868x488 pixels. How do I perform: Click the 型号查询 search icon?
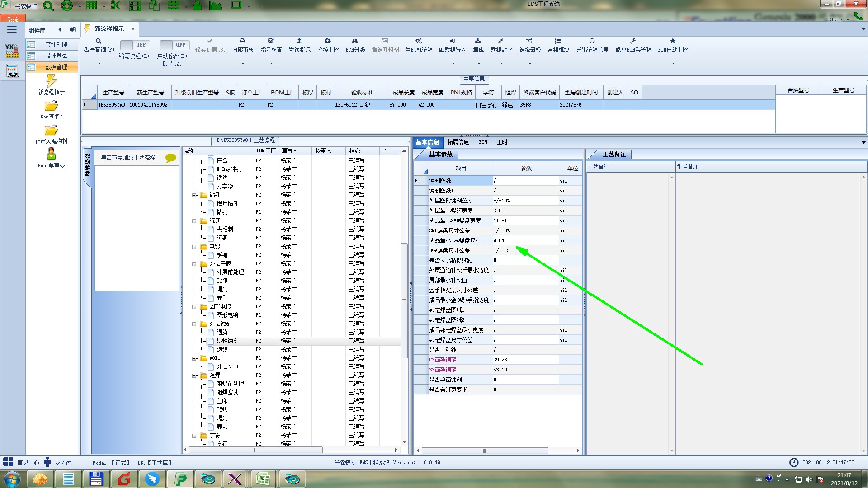click(99, 41)
